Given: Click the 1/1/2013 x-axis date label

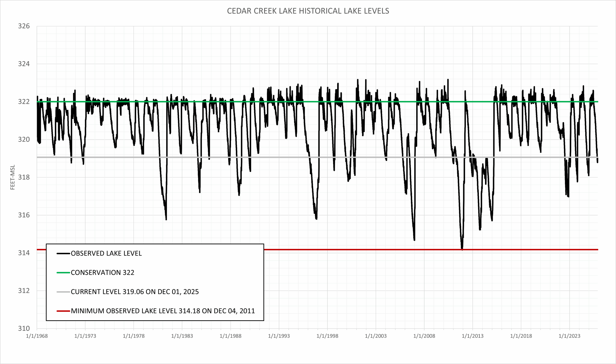Looking at the screenshot, I should 472,336.
